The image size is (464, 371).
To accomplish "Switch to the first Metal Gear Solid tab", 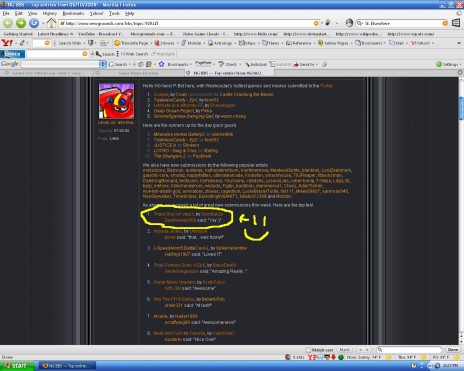I will (47, 73).
